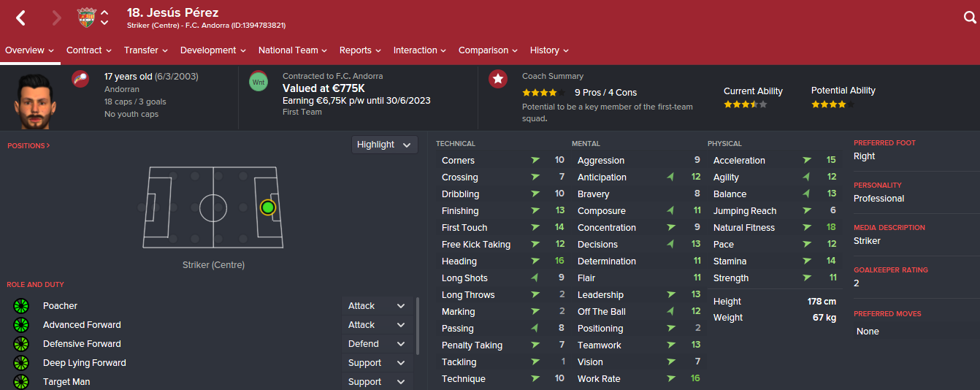Open the search magnifier icon
The image size is (980, 390).
[970, 18]
